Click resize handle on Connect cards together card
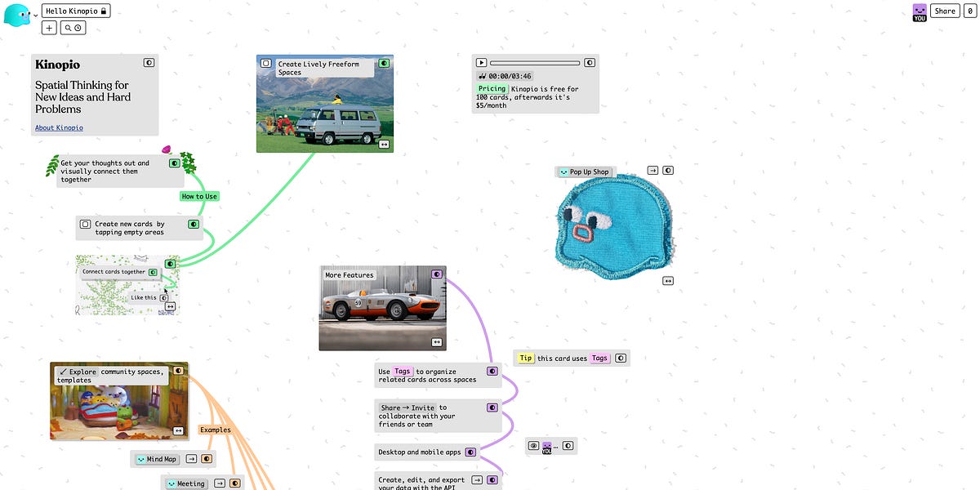Image resolution: width=980 pixels, height=490 pixels. [x=170, y=307]
